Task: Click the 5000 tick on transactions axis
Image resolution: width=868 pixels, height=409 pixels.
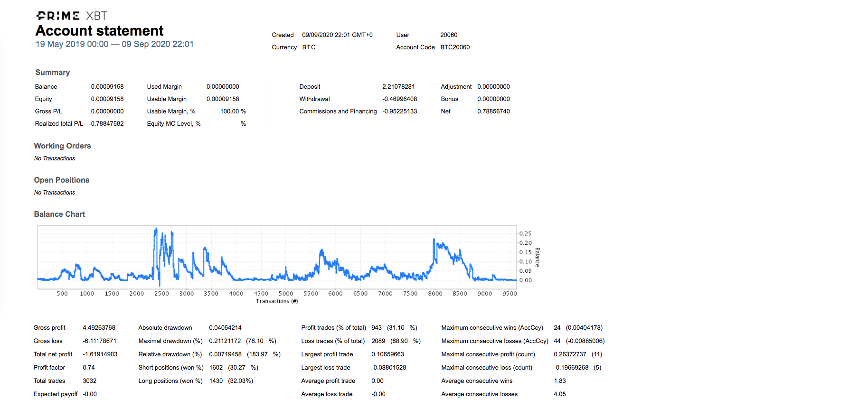Action: pyautogui.click(x=286, y=294)
